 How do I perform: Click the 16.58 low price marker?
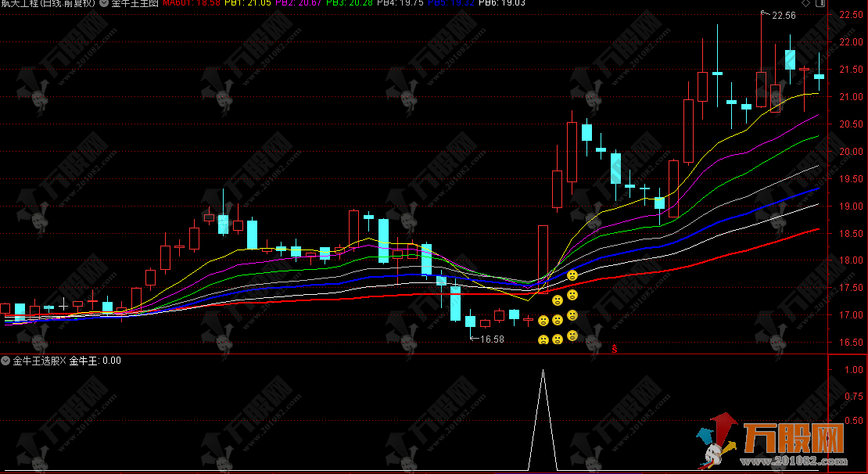[x=490, y=339]
